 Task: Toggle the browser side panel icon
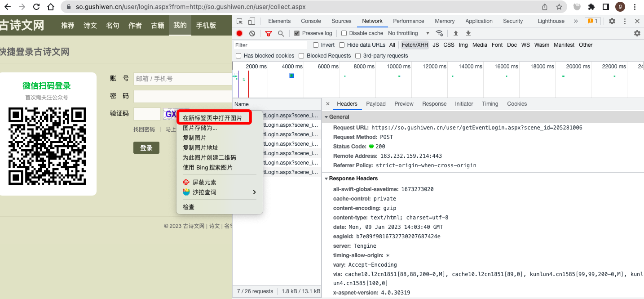606,7
